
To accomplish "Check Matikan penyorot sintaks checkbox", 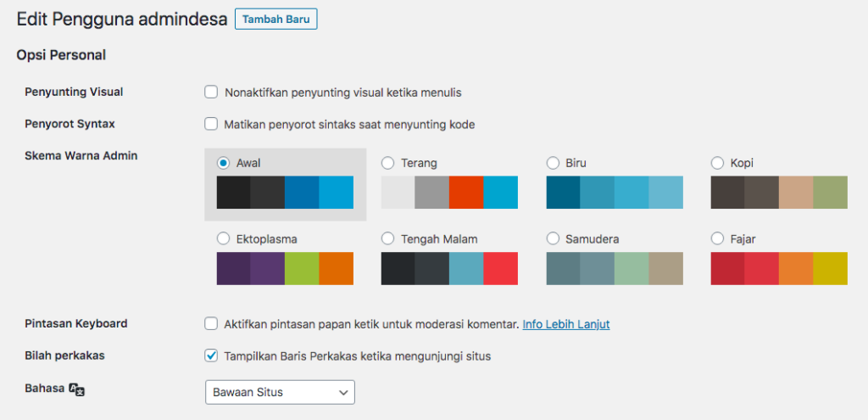I will [x=211, y=124].
